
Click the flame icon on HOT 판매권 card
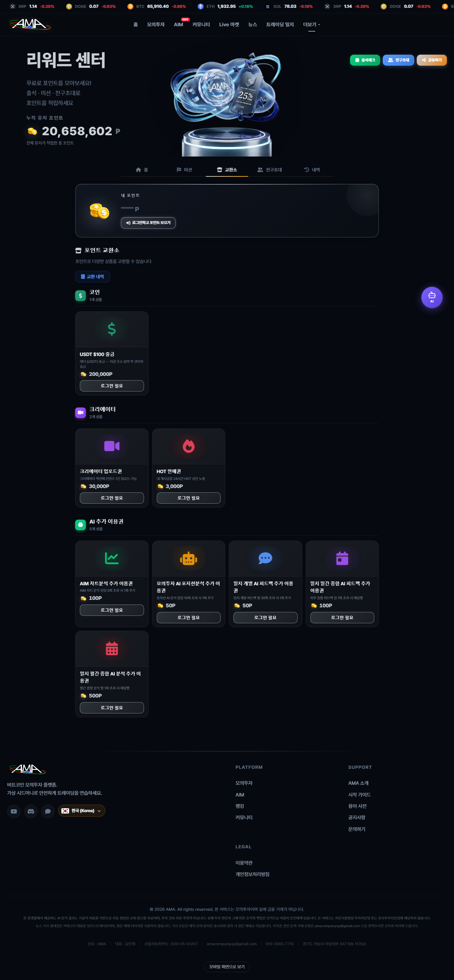click(189, 445)
